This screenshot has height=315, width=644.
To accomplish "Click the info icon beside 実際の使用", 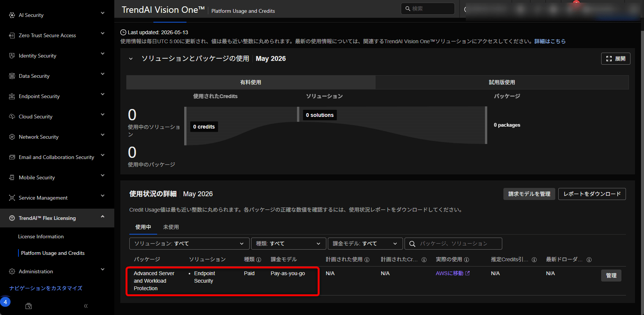I will tap(467, 260).
